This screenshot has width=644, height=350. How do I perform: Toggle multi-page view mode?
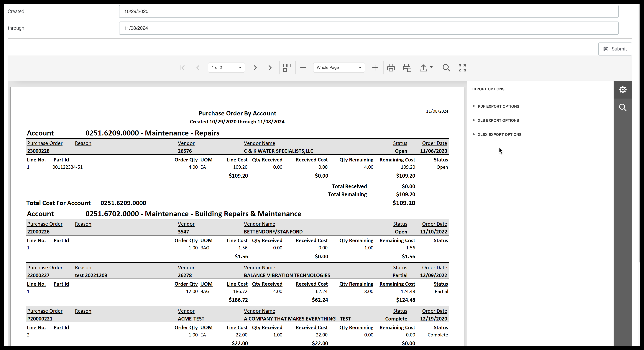click(287, 68)
